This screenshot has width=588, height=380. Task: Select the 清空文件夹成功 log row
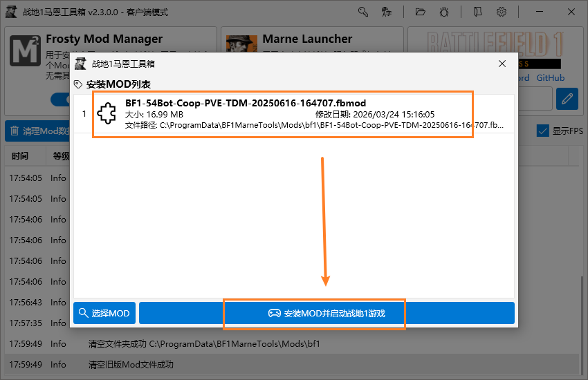(x=294, y=343)
